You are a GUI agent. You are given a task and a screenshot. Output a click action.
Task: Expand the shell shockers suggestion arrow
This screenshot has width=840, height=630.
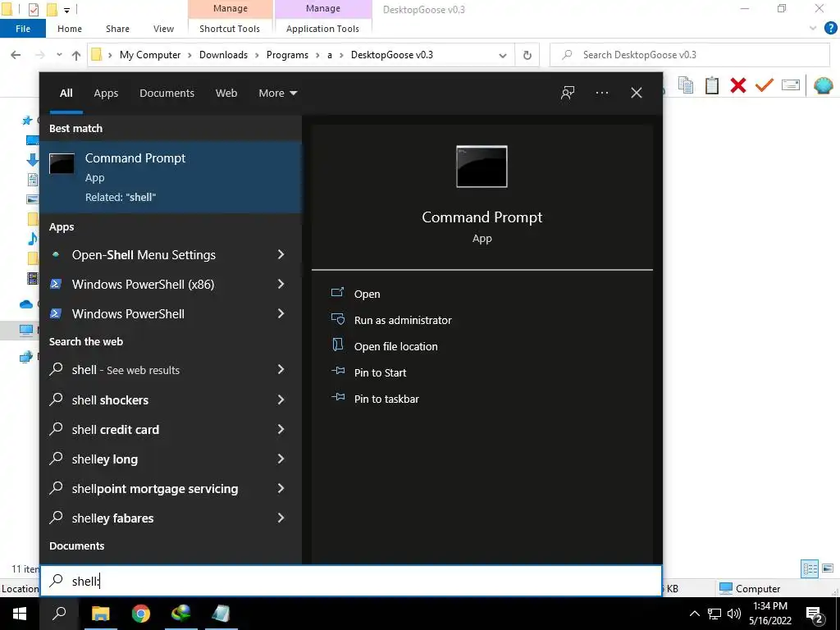pos(281,399)
